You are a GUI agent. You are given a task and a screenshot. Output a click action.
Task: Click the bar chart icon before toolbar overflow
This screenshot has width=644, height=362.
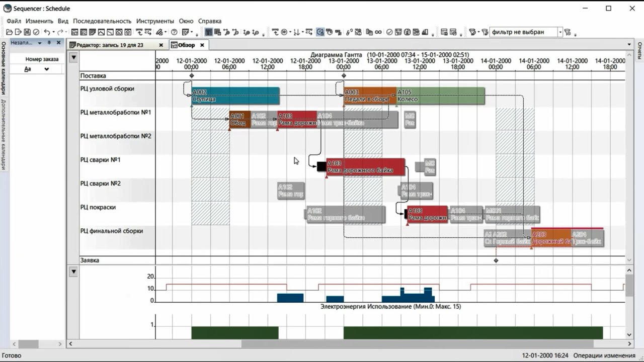coord(425,32)
